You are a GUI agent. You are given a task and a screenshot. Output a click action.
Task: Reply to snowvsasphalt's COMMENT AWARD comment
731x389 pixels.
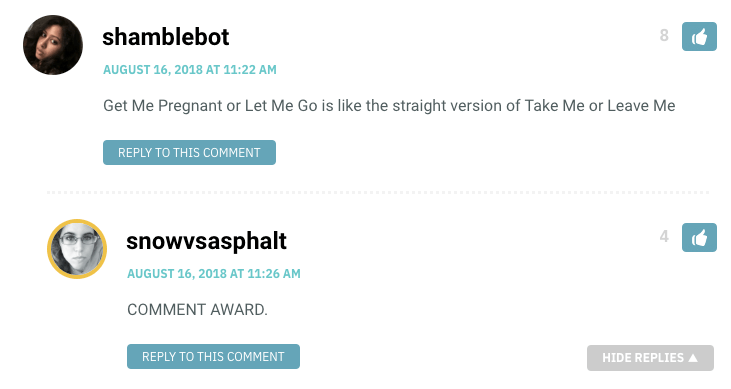213,356
